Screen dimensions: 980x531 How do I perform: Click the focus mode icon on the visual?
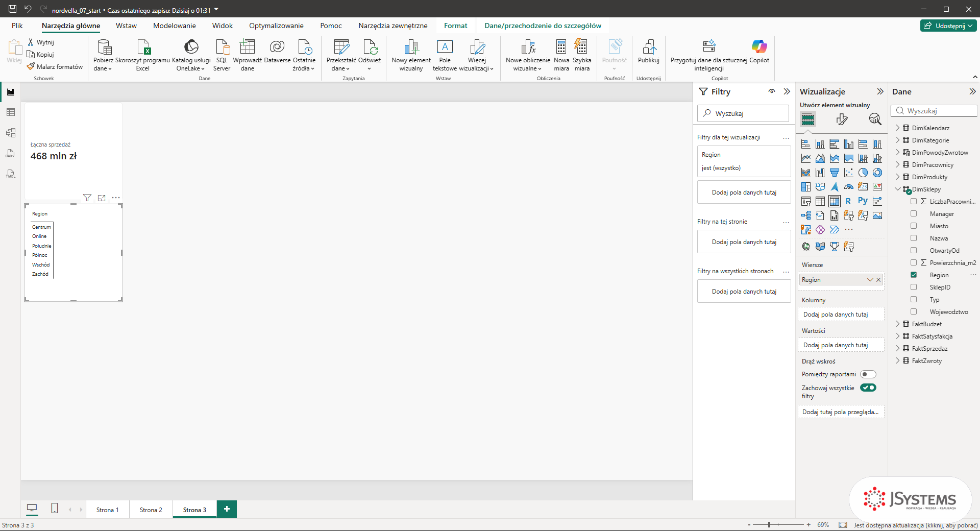102,198
